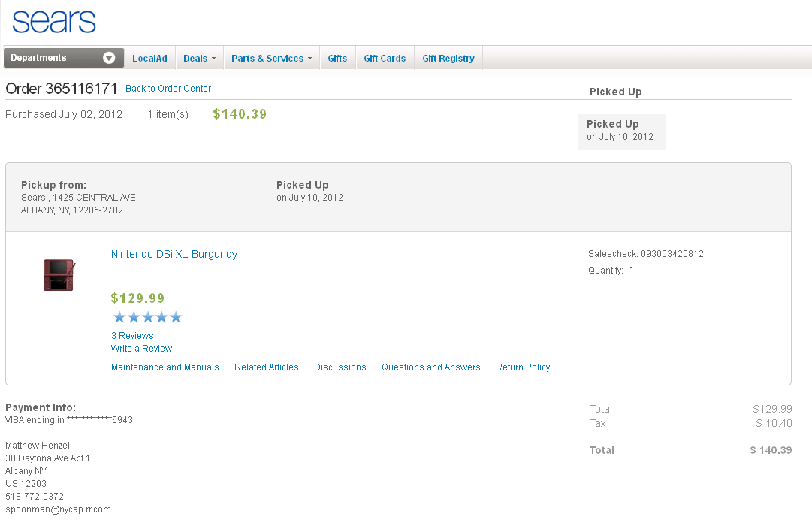Viewport: 812px width, 520px height.
Task: Go to Discussions link
Action: 340,367
